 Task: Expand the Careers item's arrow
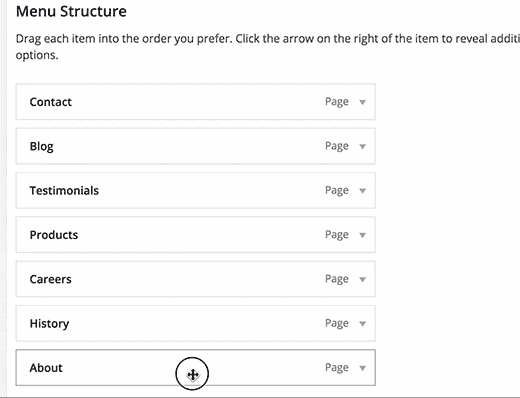[x=362, y=279]
